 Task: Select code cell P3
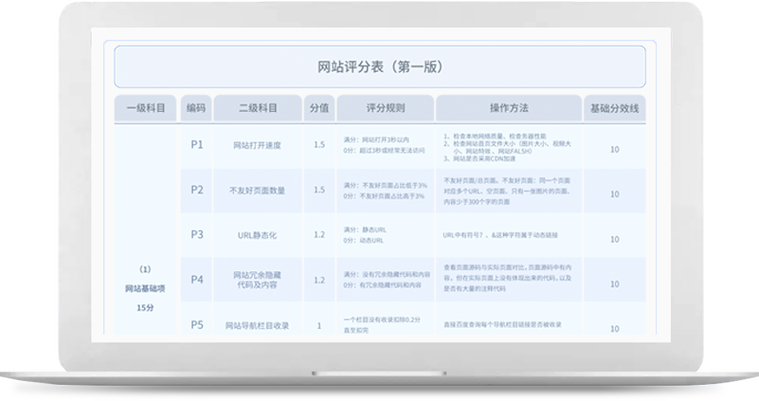coord(197,235)
